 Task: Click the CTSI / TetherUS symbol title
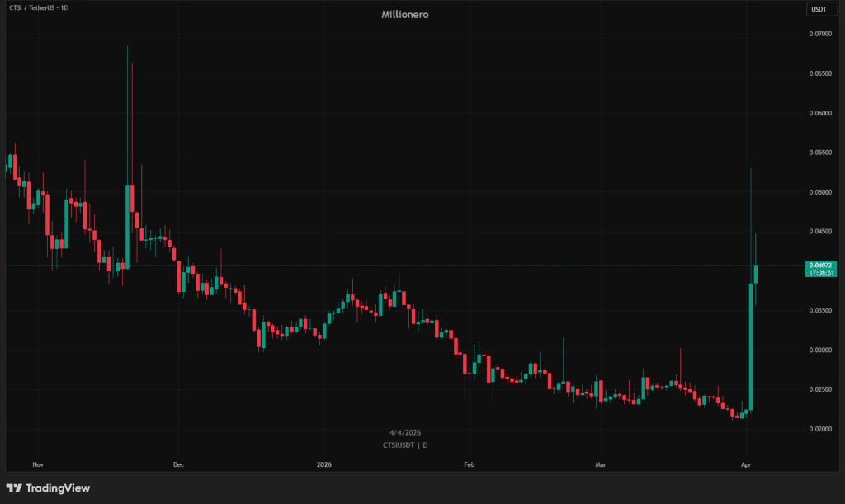click(x=37, y=7)
